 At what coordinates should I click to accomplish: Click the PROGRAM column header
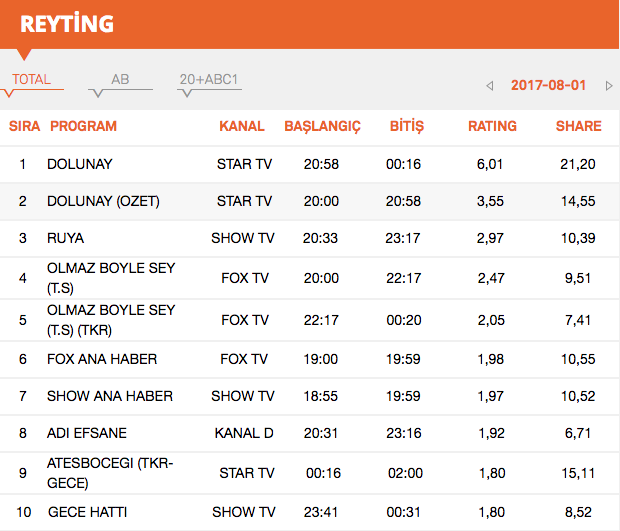pyautogui.click(x=83, y=126)
